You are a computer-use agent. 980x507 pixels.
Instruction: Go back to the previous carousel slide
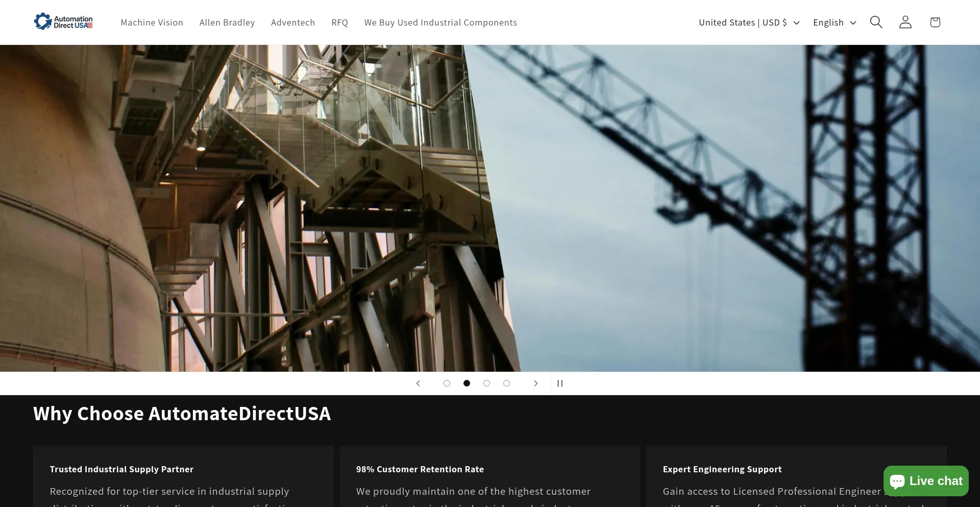[x=418, y=383]
